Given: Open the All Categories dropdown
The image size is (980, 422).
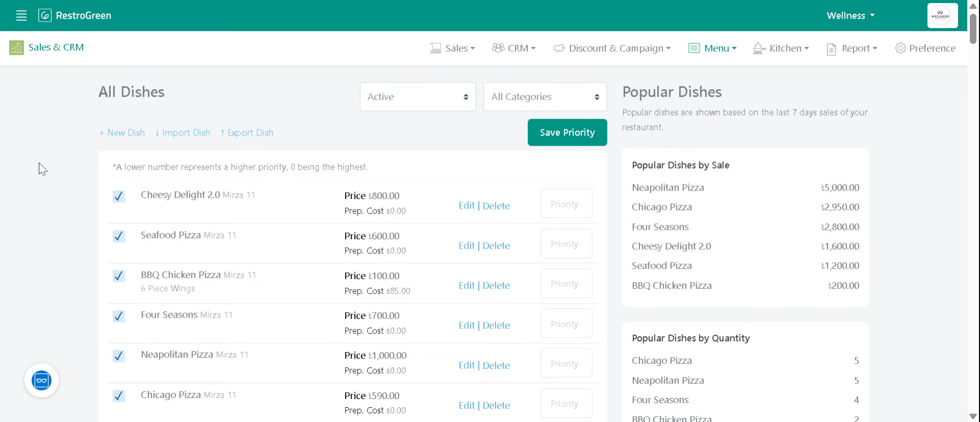Looking at the screenshot, I should [545, 97].
